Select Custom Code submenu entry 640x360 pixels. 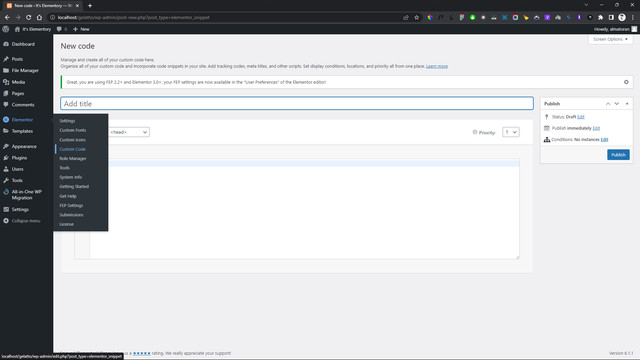[73, 149]
